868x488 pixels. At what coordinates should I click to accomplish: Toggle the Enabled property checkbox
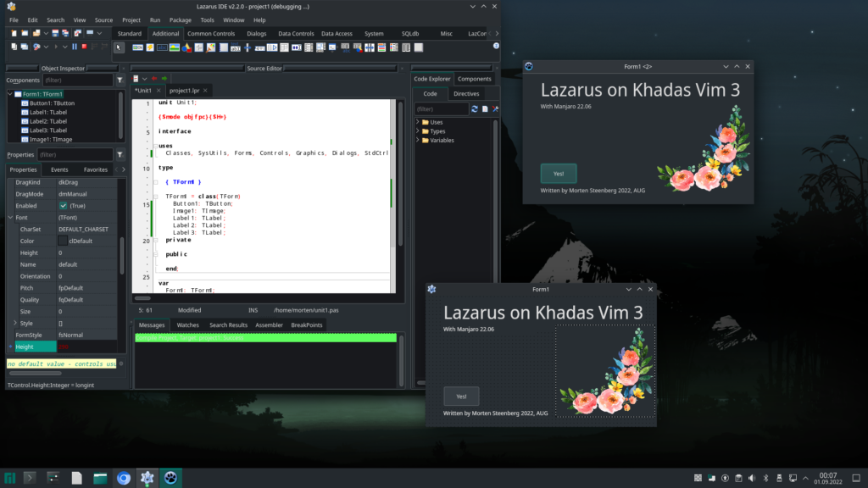[63, 206]
